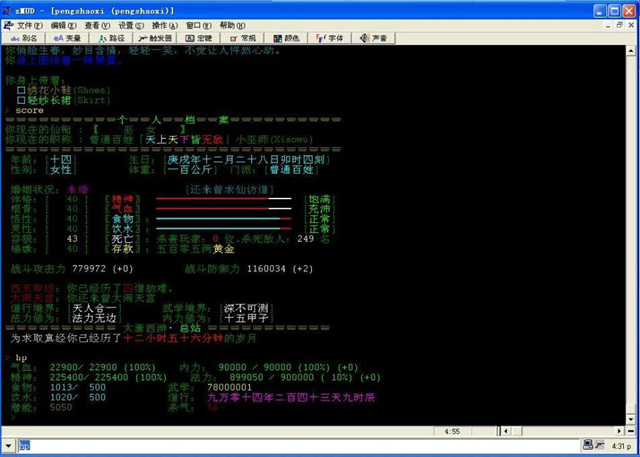This screenshot has height=457, width=640.
Task: Restore the inner session window size
Action: 620,26
